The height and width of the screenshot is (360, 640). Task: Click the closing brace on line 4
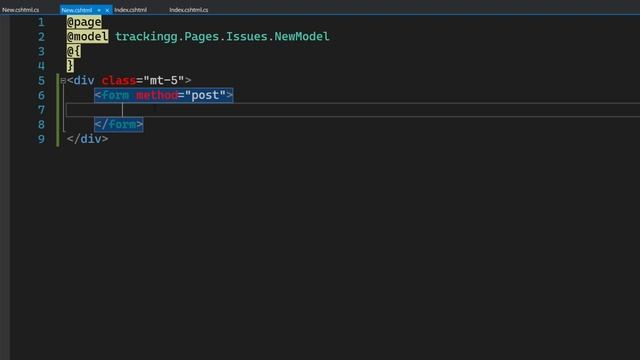70,66
